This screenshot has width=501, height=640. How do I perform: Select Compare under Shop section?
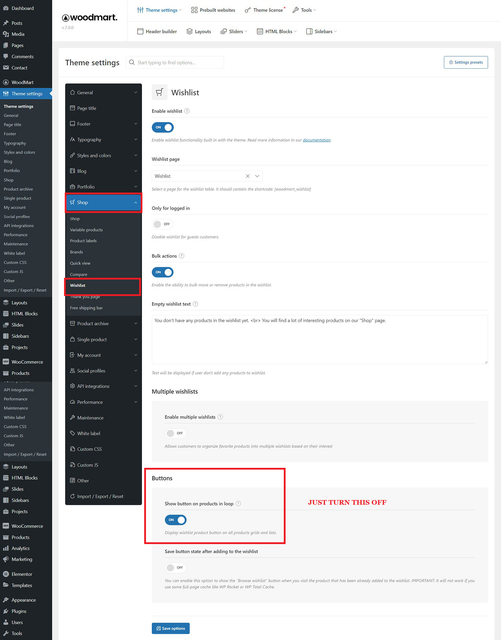click(x=78, y=274)
